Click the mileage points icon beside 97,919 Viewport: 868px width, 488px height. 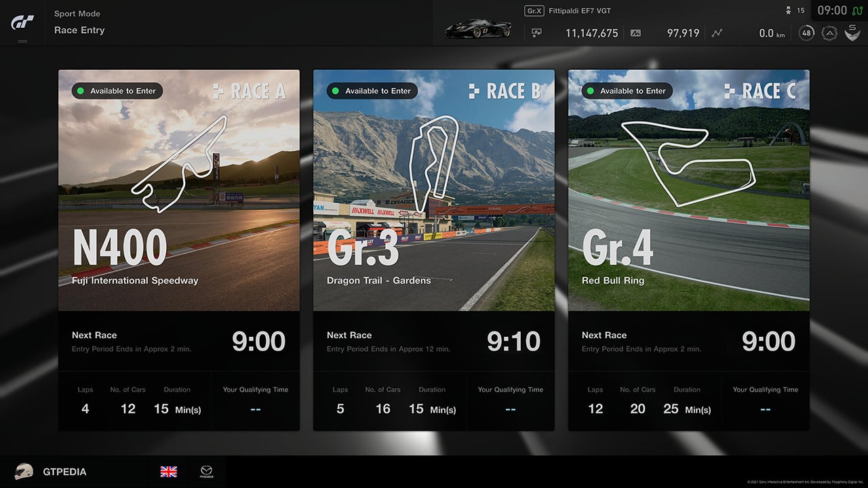pyautogui.click(x=635, y=33)
